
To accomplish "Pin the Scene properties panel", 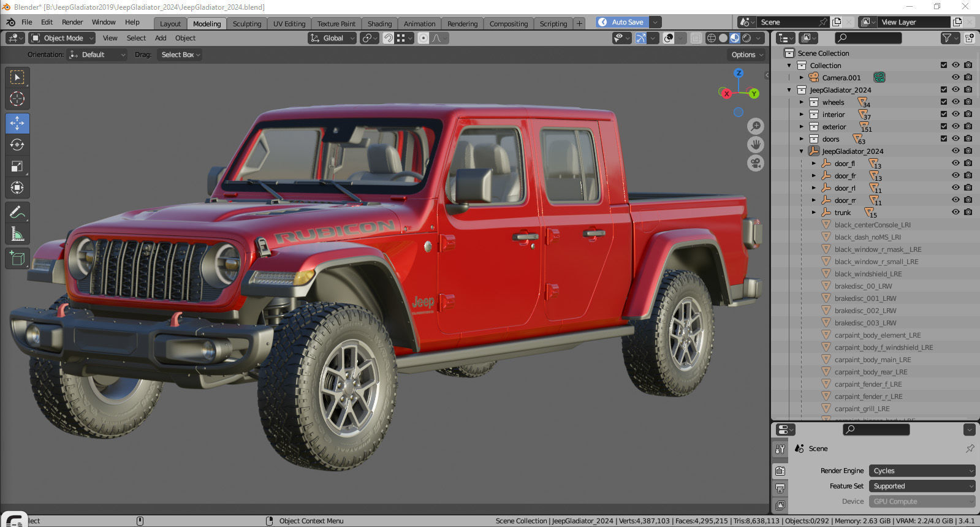I will click(970, 449).
